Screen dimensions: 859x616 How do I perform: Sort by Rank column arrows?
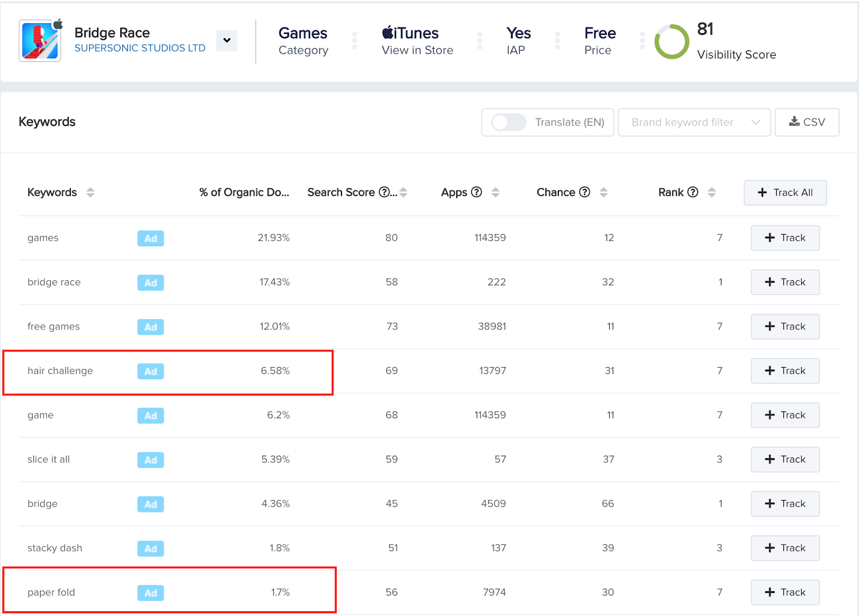tap(712, 192)
